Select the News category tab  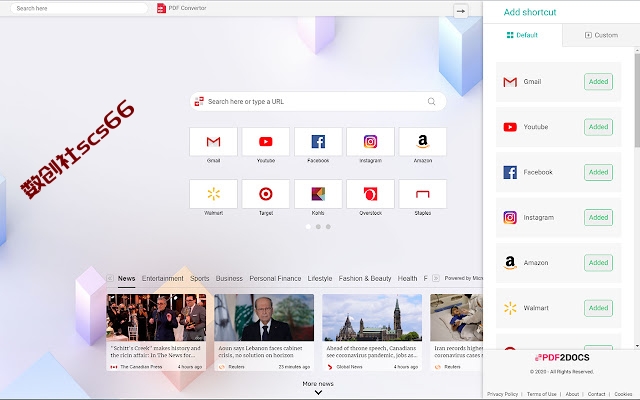[127, 278]
